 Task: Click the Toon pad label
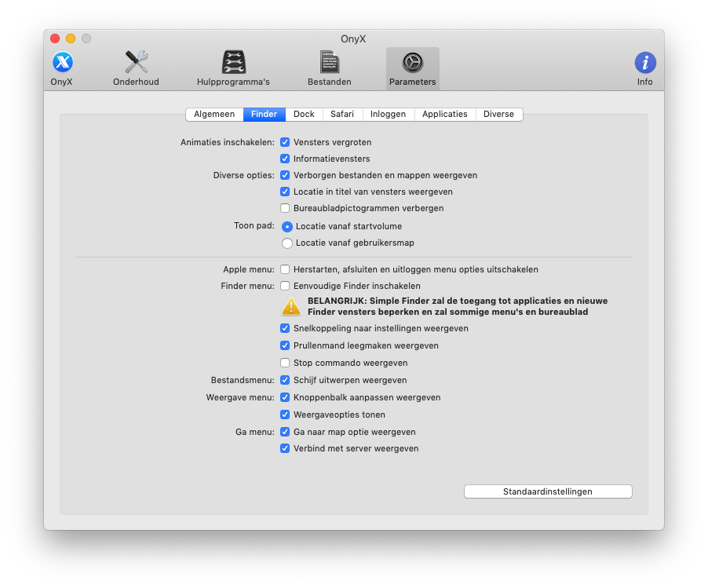[x=254, y=225]
